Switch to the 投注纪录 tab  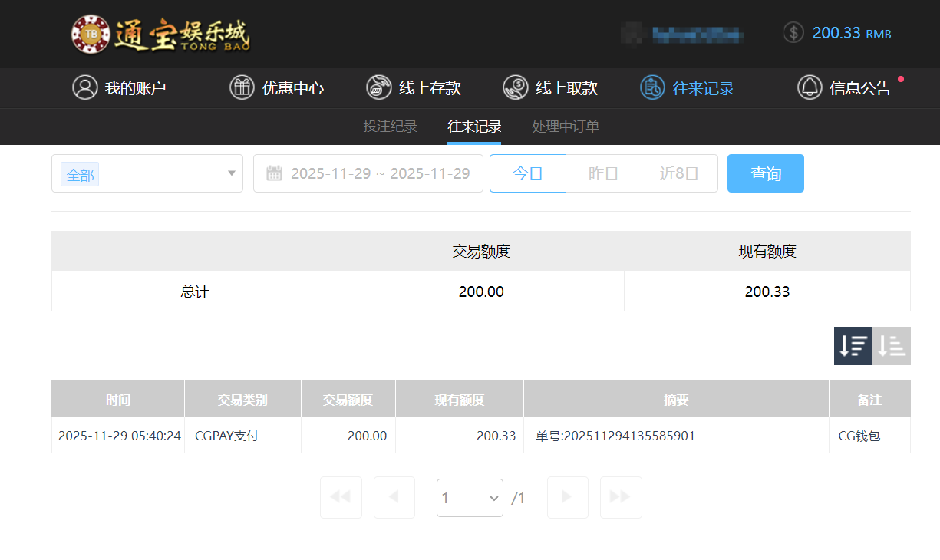pos(390,127)
